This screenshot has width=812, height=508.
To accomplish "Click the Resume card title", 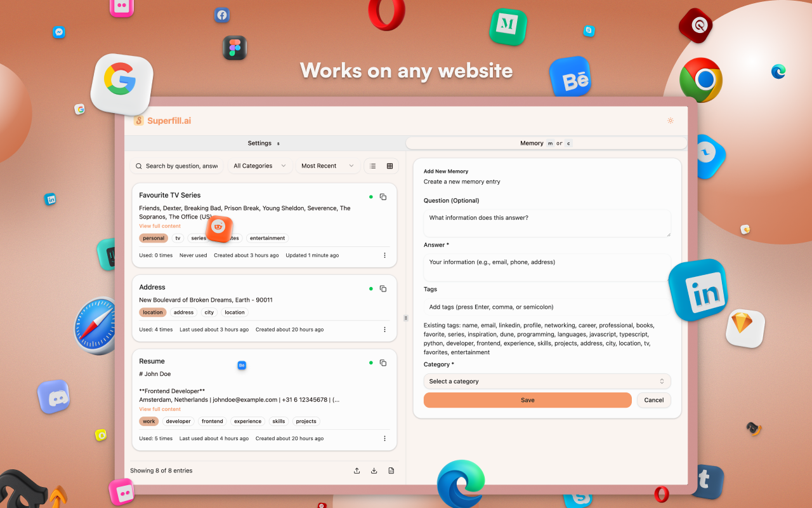I will tap(152, 361).
